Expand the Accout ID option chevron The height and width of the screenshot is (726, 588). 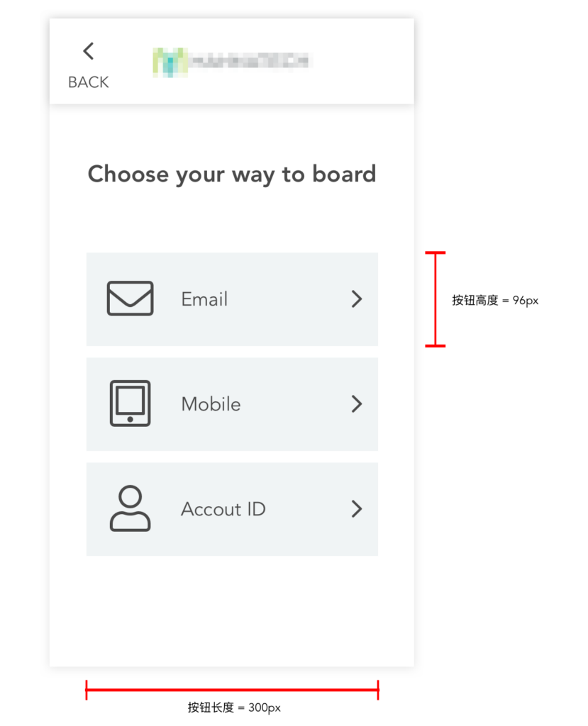pyautogui.click(x=357, y=509)
